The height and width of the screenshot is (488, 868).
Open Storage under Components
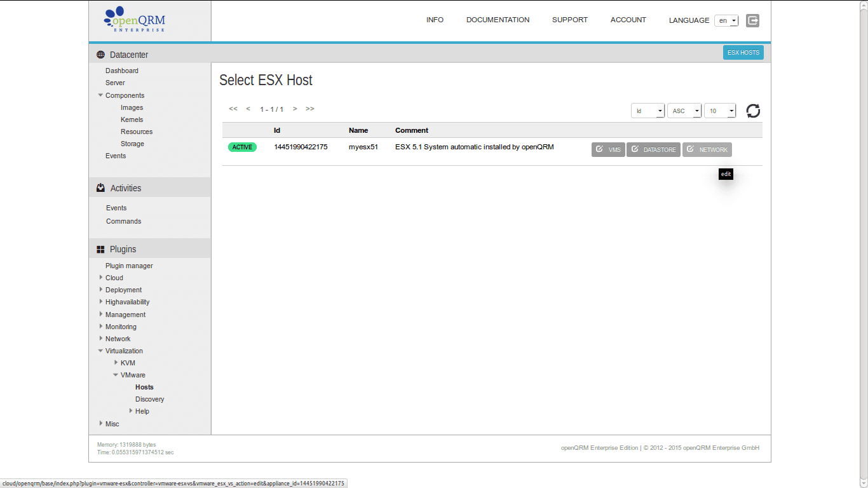(x=132, y=144)
